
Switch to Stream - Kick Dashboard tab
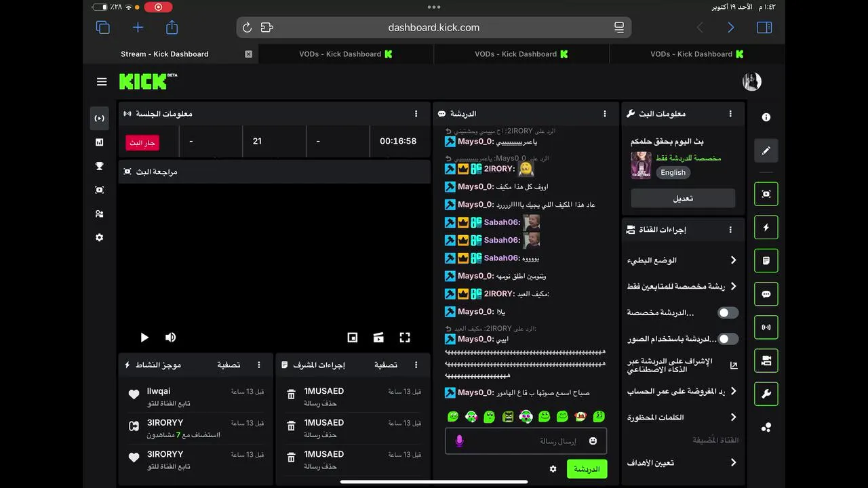pyautogui.click(x=165, y=54)
